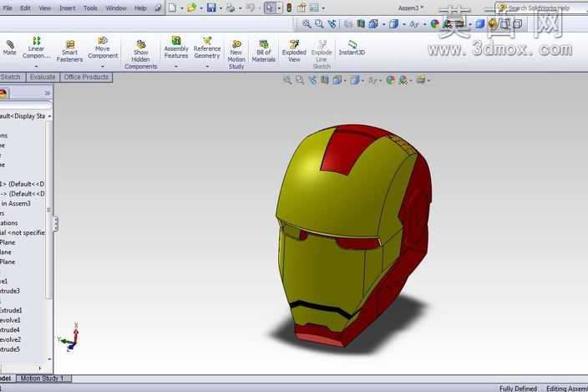Click the Linear Component Pattern tool

click(x=36, y=48)
